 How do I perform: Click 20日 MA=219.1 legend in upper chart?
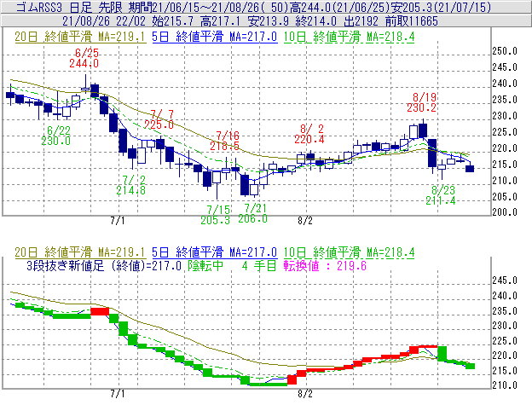point(80,37)
